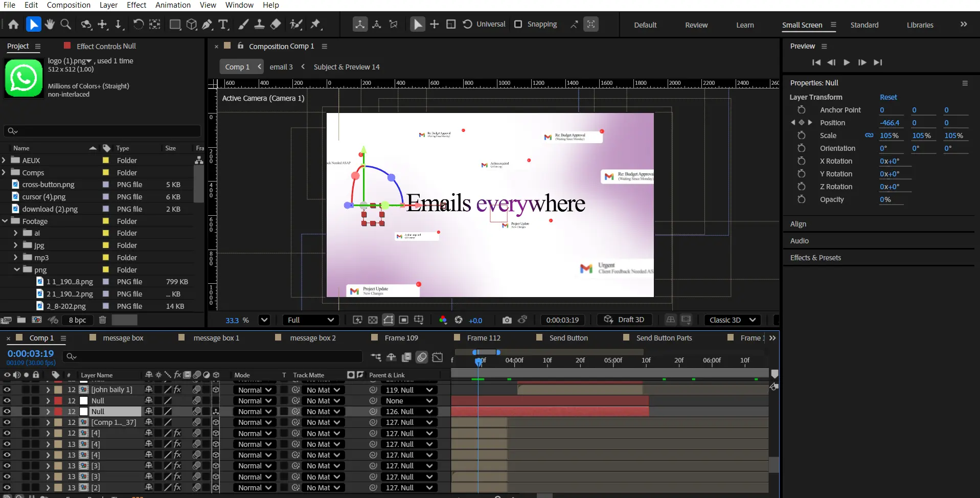This screenshot has height=498, width=980.
Task: Click Reset in Layer Transform
Action: pyautogui.click(x=888, y=97)
